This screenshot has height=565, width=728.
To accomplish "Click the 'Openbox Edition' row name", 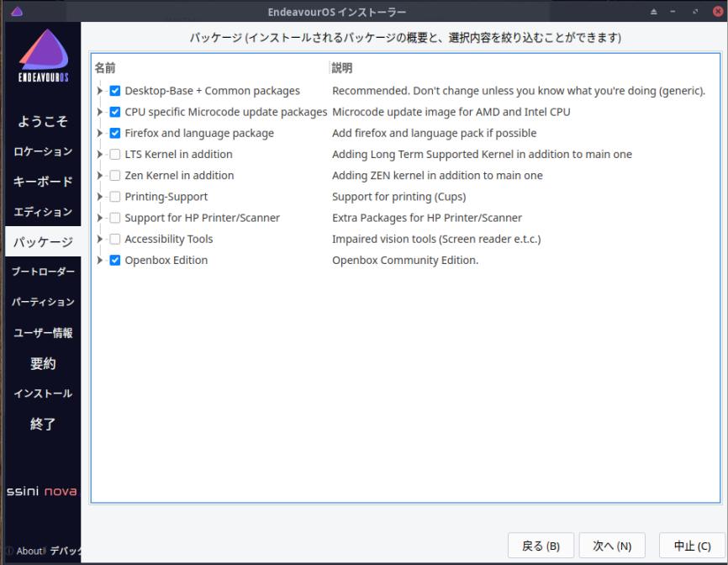I will [166, 260].
